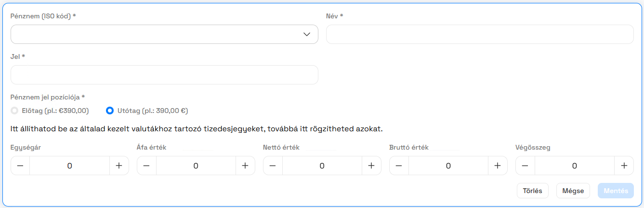Click the minus icon for Egységár

[20, 166]
